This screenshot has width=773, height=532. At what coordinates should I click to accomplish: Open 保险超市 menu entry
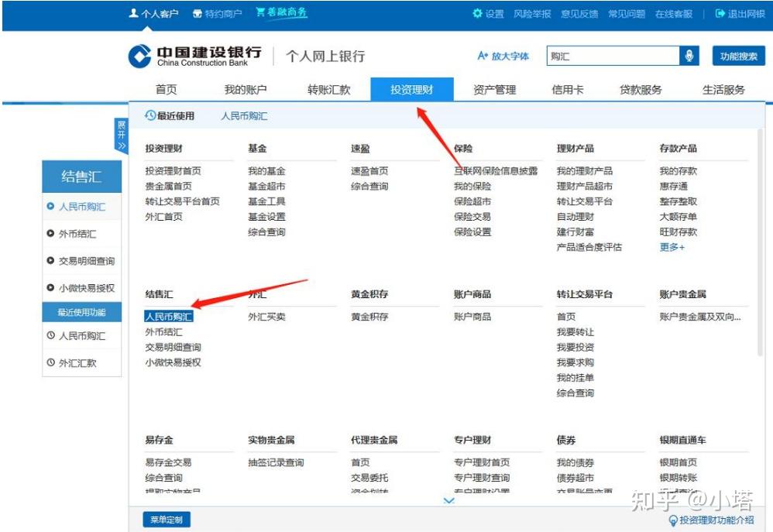(x=472, y=201)
